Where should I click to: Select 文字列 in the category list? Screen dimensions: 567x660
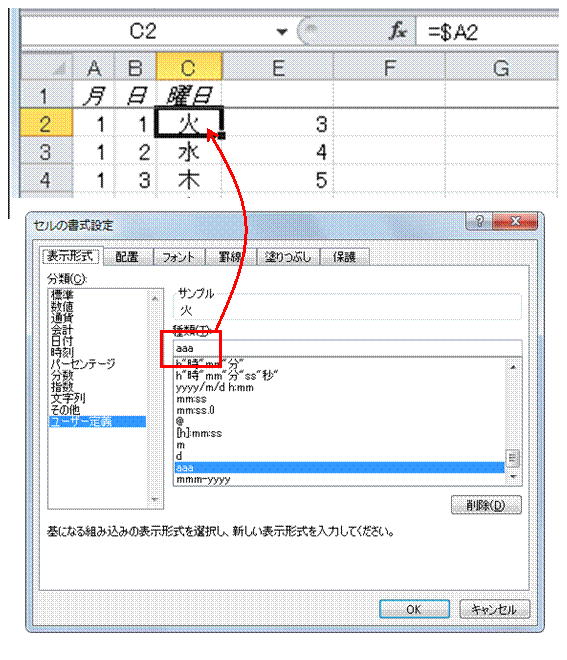pos(68,398)
